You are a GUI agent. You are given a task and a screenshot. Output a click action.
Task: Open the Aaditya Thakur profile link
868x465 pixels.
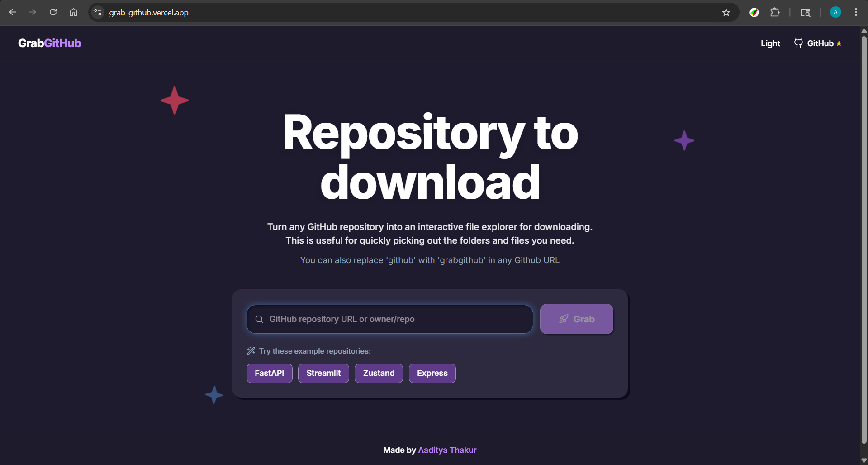click(x=447, y=450)
